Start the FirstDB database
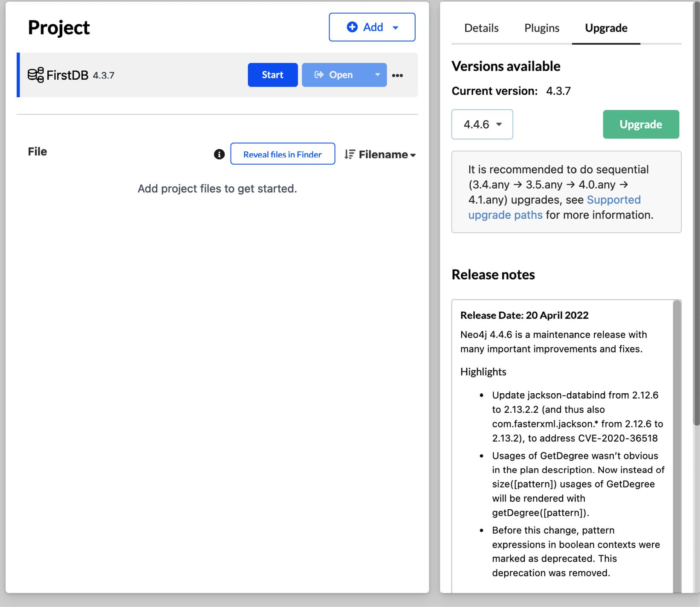This screenshot has width=700, height=607. point(273,75)
